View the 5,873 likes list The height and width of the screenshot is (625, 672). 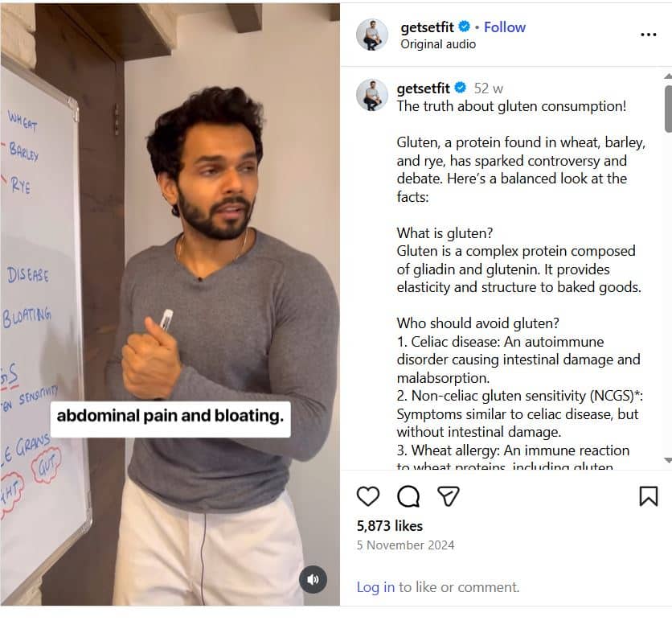(x=390, y=526)
